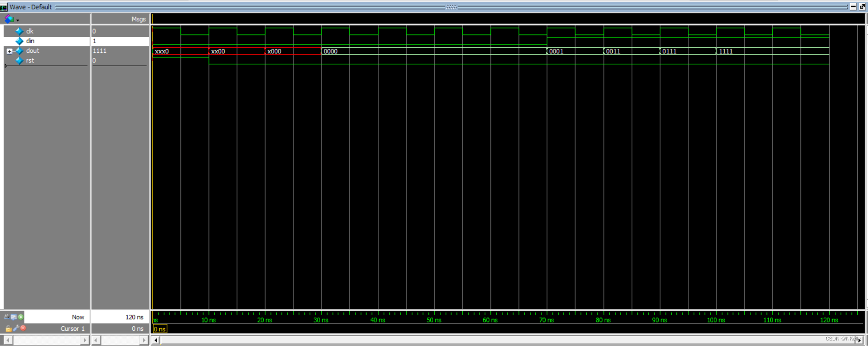Click the rst signal diamond icon
868x346 pixels.
tap(19, 61)
